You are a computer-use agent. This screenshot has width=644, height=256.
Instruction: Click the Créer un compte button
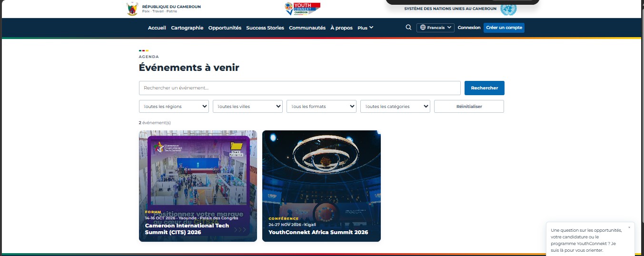[504, 28]
